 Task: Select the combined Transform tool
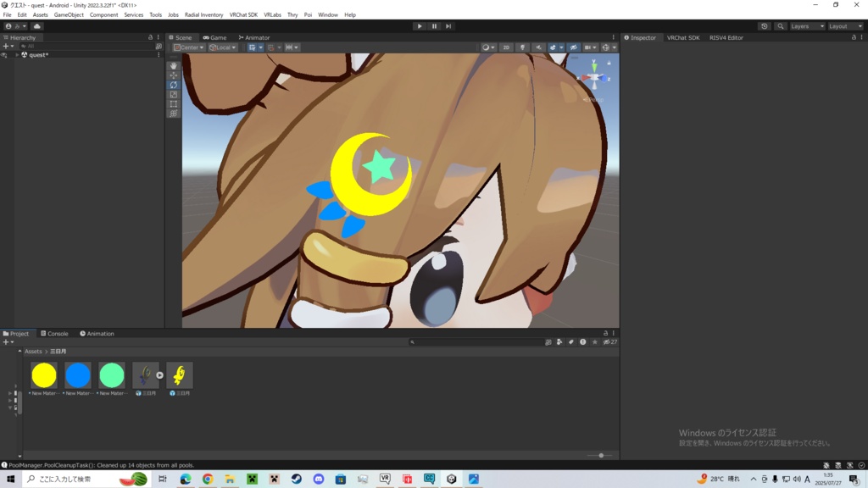coord(173,114)
